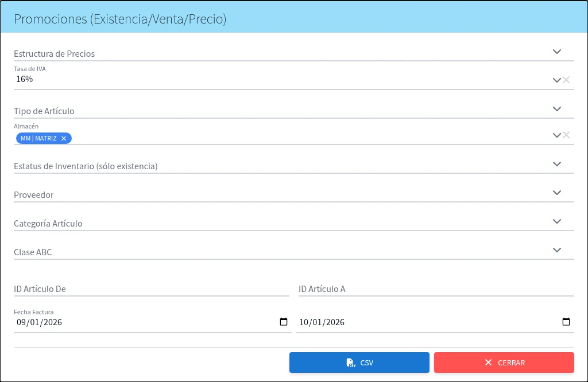Expand Estructura de Precios dropdown
This screenshot has height=382, width=588.
point(557,52)
